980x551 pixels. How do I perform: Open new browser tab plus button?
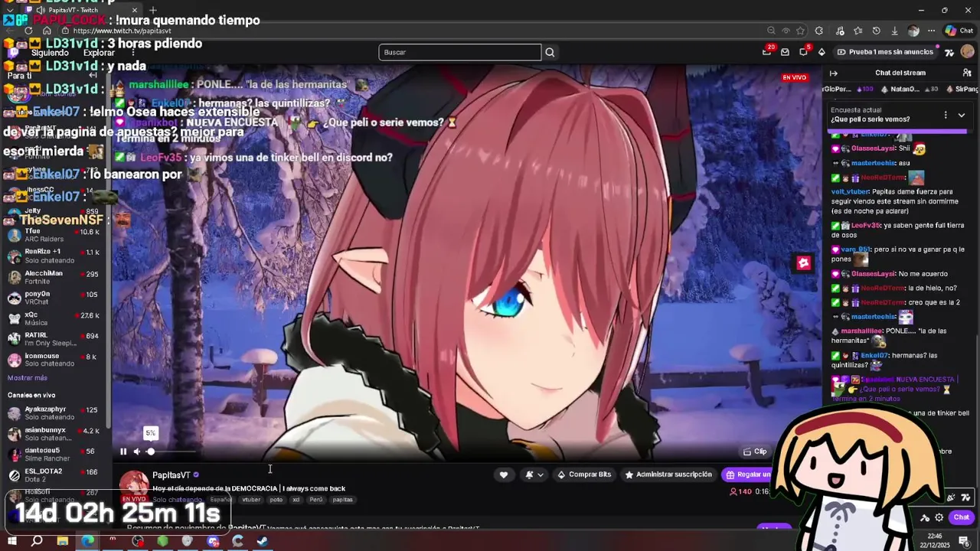coord(152,10)
